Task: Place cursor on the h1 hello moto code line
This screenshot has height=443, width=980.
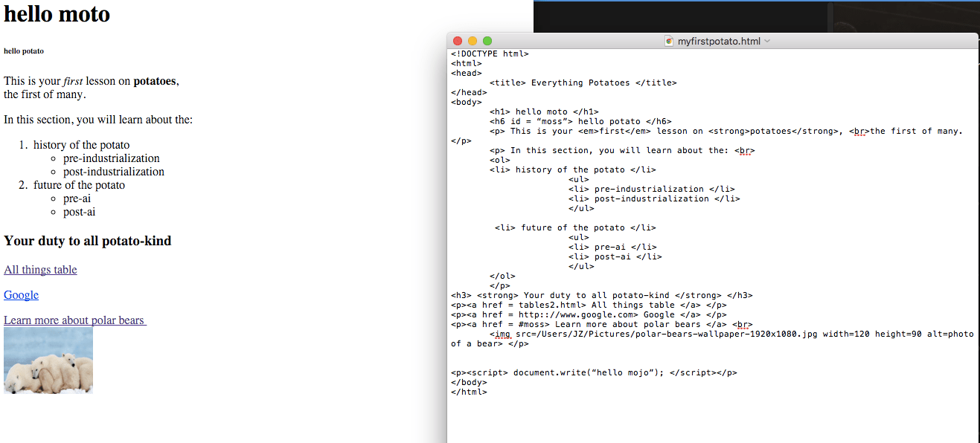Action: pos(544,111)
